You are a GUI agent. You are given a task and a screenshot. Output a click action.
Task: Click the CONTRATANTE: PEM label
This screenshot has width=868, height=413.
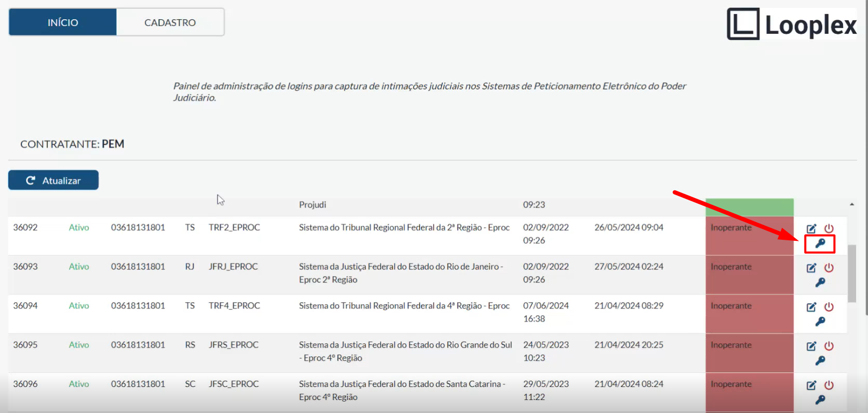click(72, 144)
